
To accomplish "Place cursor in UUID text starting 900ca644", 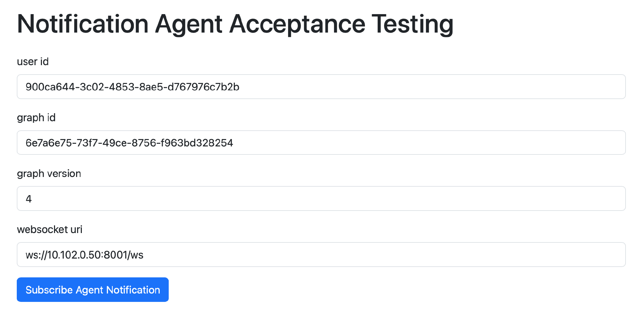I will [x=132, y=87].
